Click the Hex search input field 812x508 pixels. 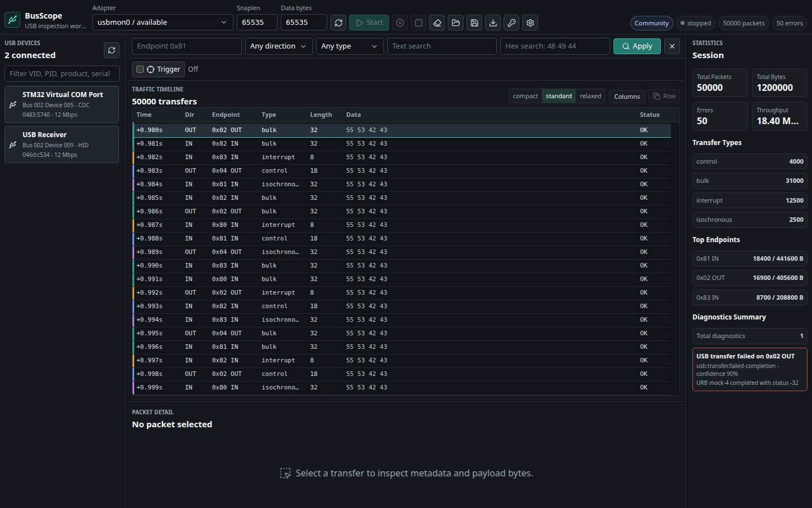click(555, 46)
